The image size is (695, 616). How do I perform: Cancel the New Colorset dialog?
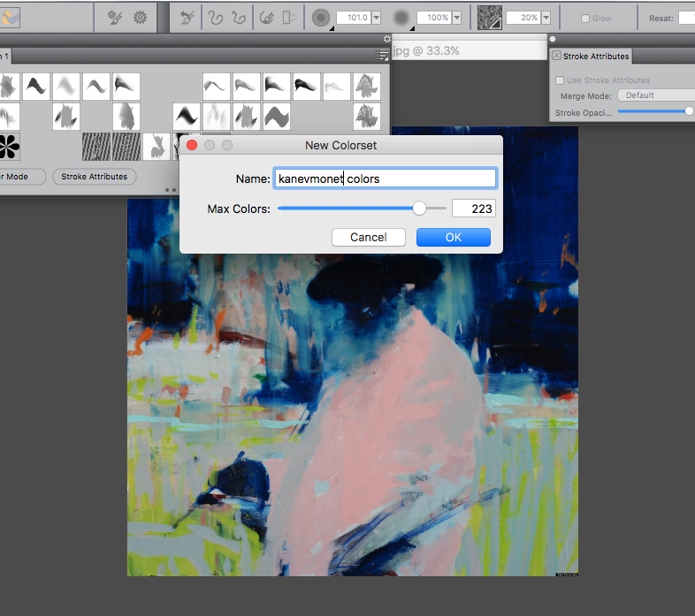[368, 237]
